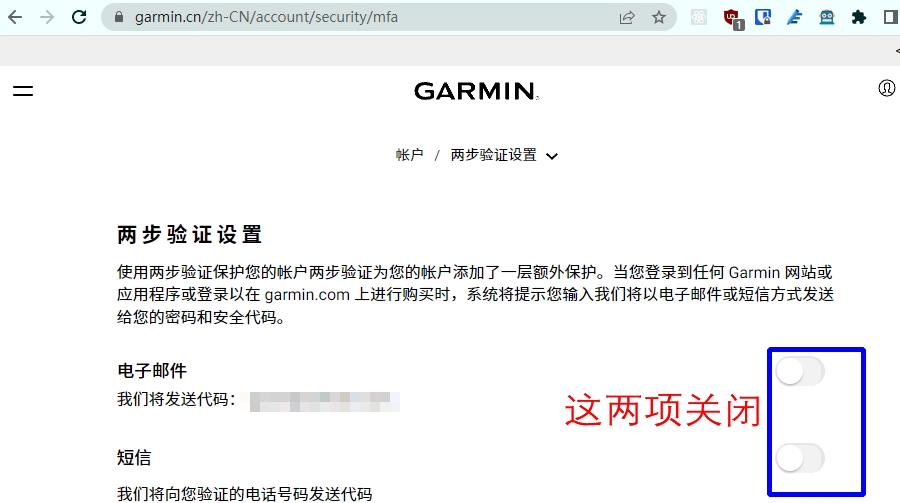Toggle the 短信 verification switch
The image size is (900, 503).
[800, 458]
